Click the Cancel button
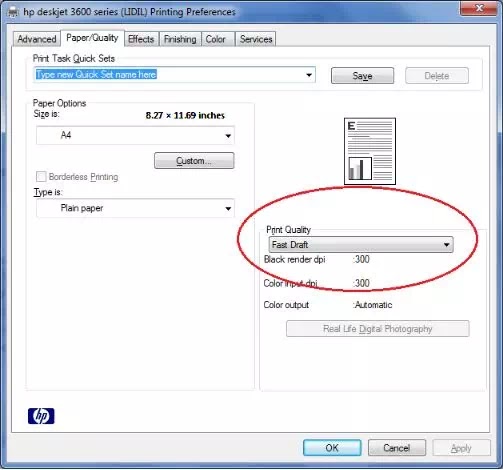The width and height of the screenshot is (503, 470). pyautogui.click(x=397, y=447)
